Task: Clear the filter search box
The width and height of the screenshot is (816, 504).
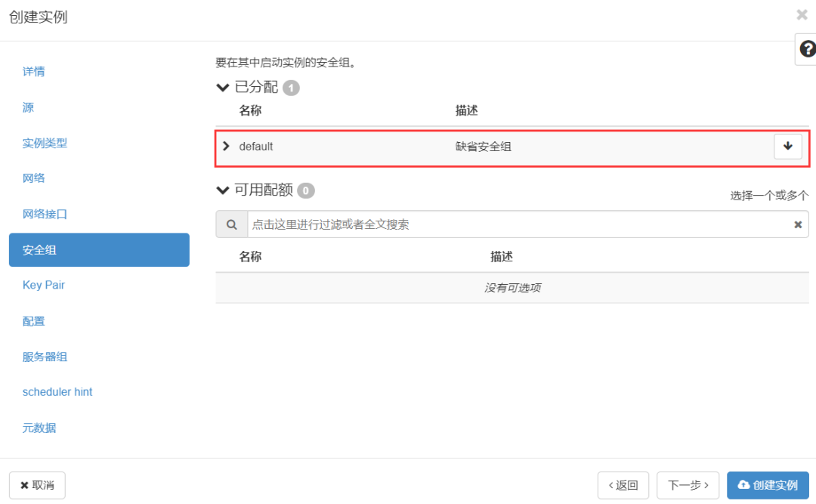Action: tap(797, 224)
